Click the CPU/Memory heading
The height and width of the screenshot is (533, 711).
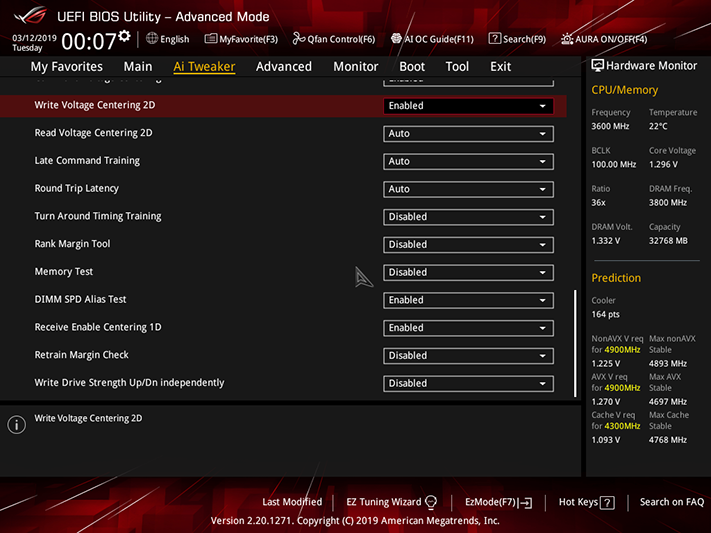click(x=625, y=90)
